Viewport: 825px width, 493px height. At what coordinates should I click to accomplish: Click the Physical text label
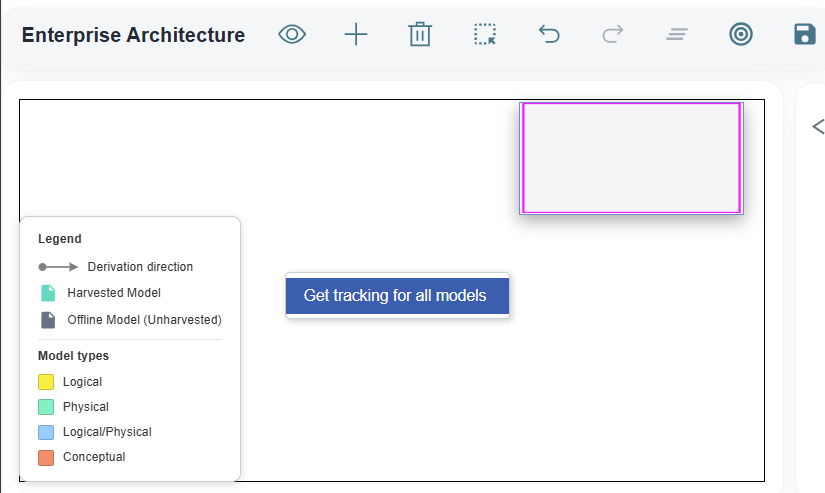(85, 407)
